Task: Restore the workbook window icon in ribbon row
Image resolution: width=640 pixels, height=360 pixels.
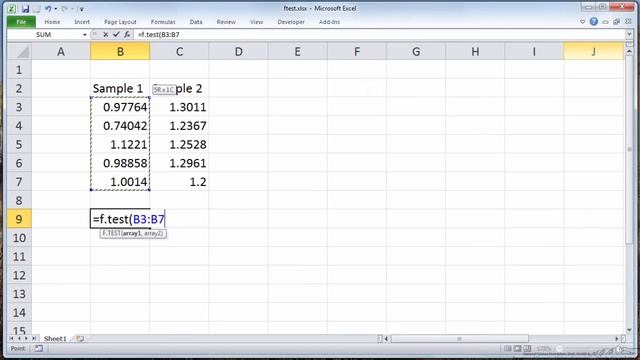Action: pyautogui.click(x=616, y=22)
